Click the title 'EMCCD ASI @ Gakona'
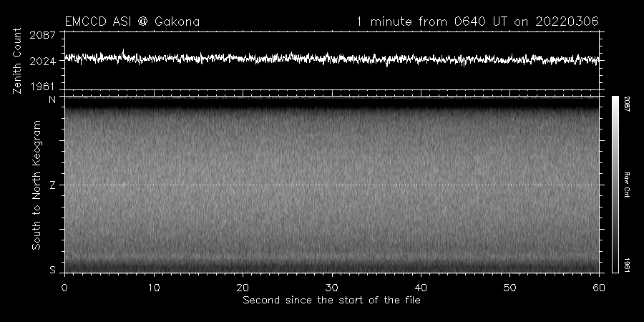This screenshot has height=322, width=644. [x=132, y=21]
